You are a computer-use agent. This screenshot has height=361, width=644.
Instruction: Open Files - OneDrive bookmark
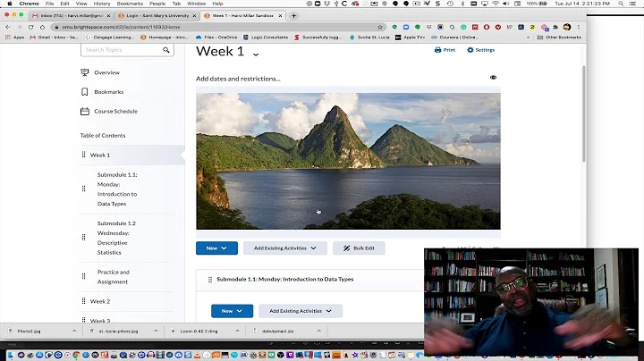[x=216, y=38]
